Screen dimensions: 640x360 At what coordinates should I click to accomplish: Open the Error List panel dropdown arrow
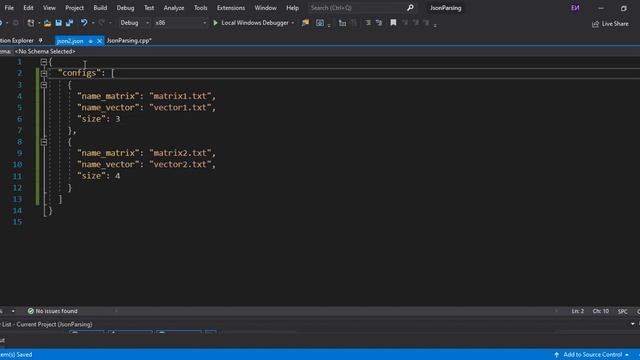click(x=633, y=324)
